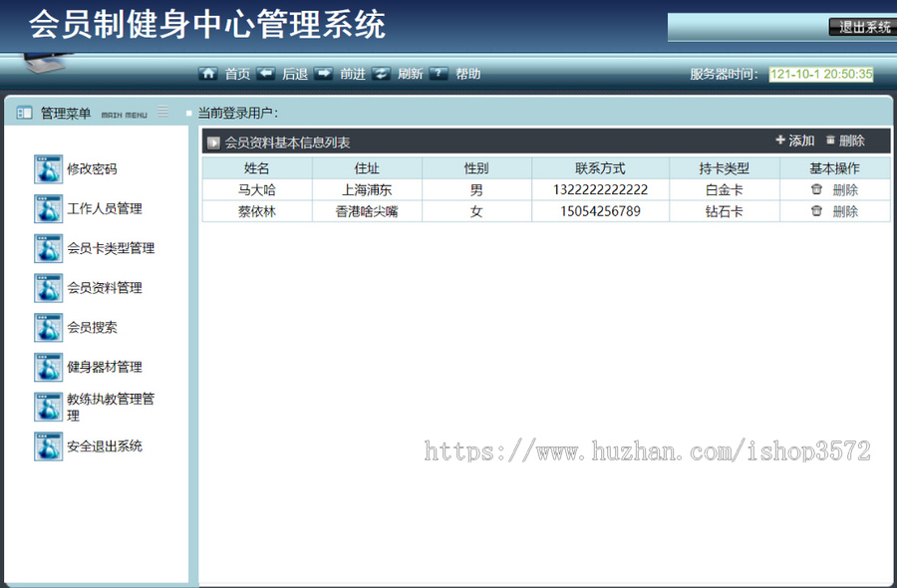Click the icon next to 安全退出系统
Screen dimensions: 897x588
(48, 446)
